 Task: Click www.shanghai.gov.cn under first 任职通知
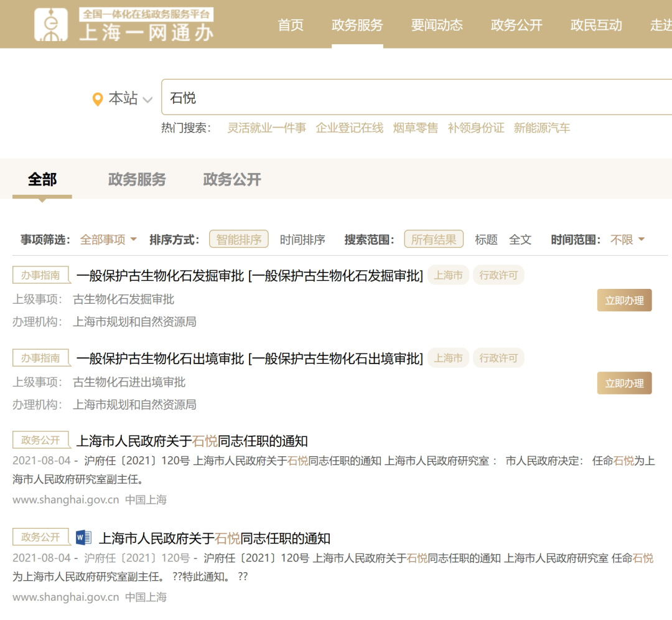[x=65, y=500]
